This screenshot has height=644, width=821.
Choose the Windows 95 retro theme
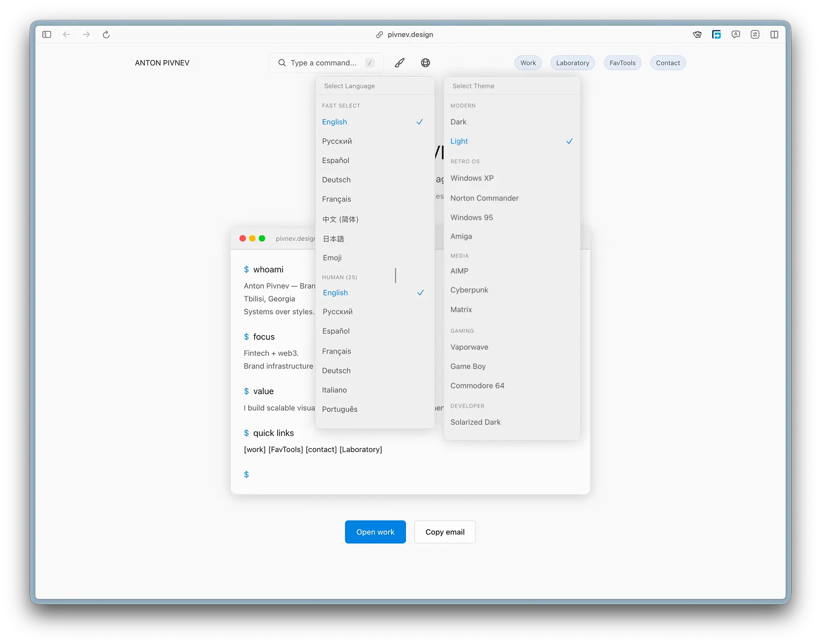471,217
